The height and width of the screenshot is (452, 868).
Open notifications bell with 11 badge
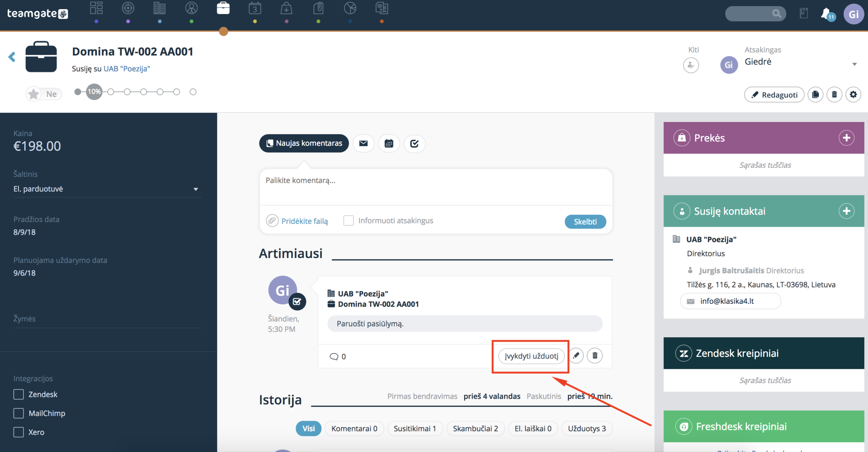pos(827,14)
